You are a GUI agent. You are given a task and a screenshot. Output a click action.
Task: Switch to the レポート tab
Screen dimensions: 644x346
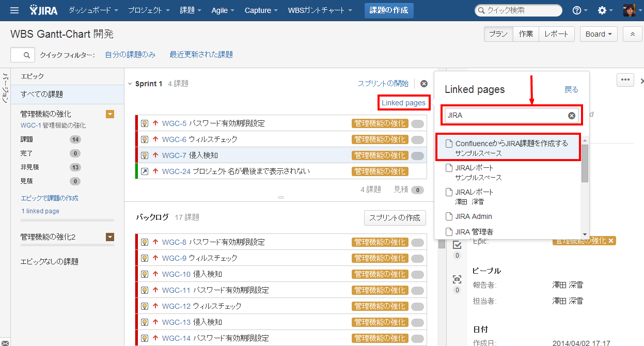557,34
